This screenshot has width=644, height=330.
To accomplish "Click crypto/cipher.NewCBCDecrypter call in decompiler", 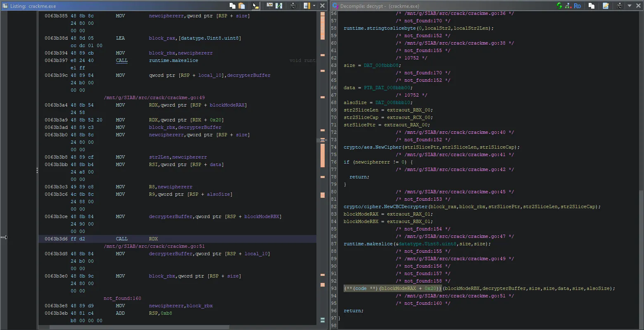I will point(386,207).
